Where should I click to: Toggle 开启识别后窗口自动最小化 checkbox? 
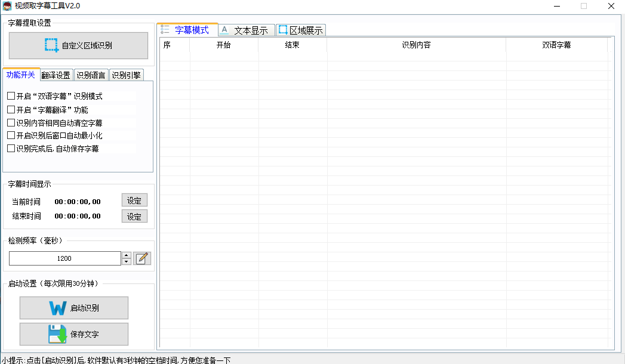[x=11, y=135]
